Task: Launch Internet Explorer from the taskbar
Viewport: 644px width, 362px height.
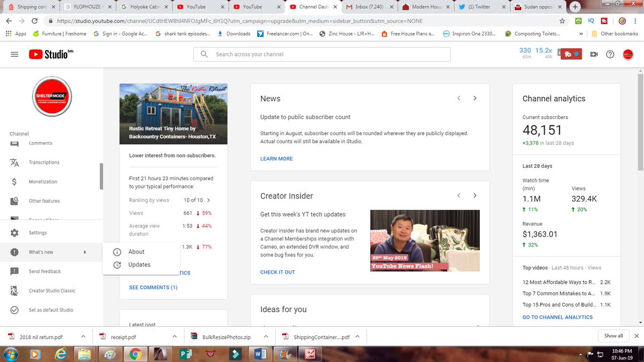Action: tap(60, 354)
